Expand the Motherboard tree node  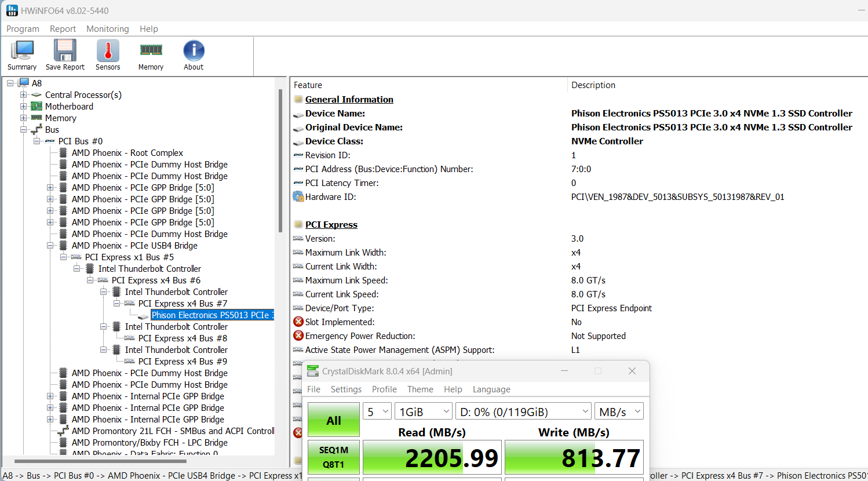[x=24, y=107]
